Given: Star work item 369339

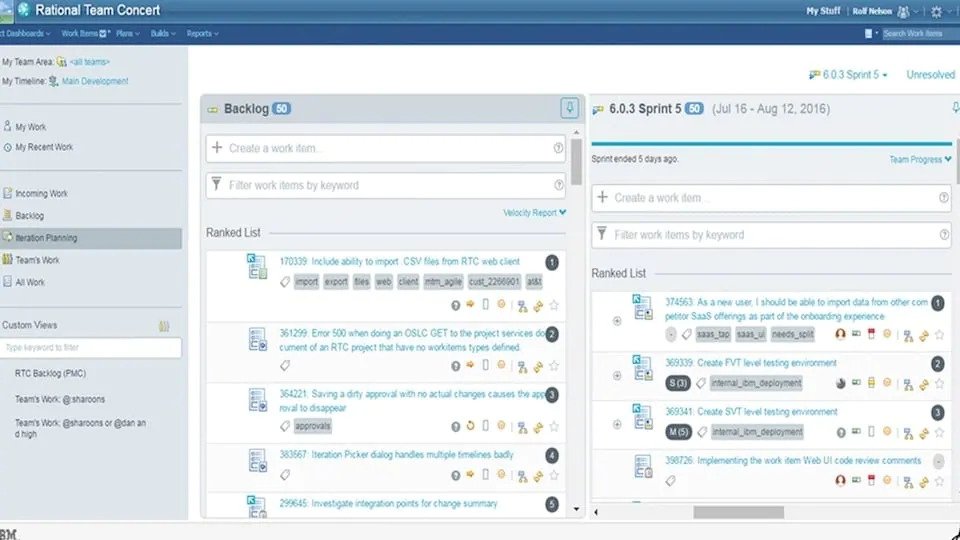Looking at the screenshot, I should click(939, 384).
